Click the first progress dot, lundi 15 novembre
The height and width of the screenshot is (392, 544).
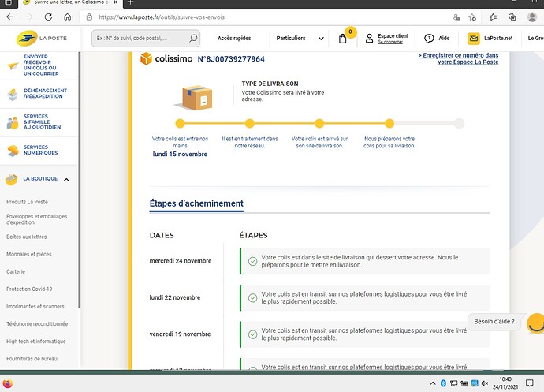(x=180, y=123)
